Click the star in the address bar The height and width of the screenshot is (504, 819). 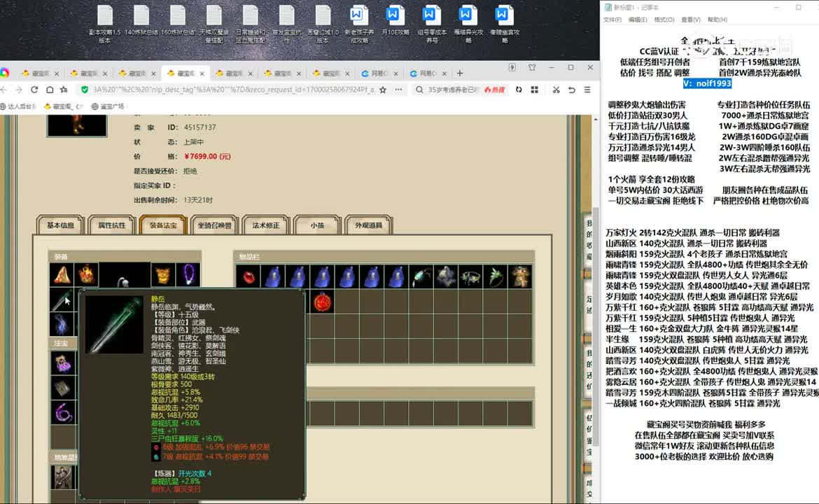click(x=383, y=90)
